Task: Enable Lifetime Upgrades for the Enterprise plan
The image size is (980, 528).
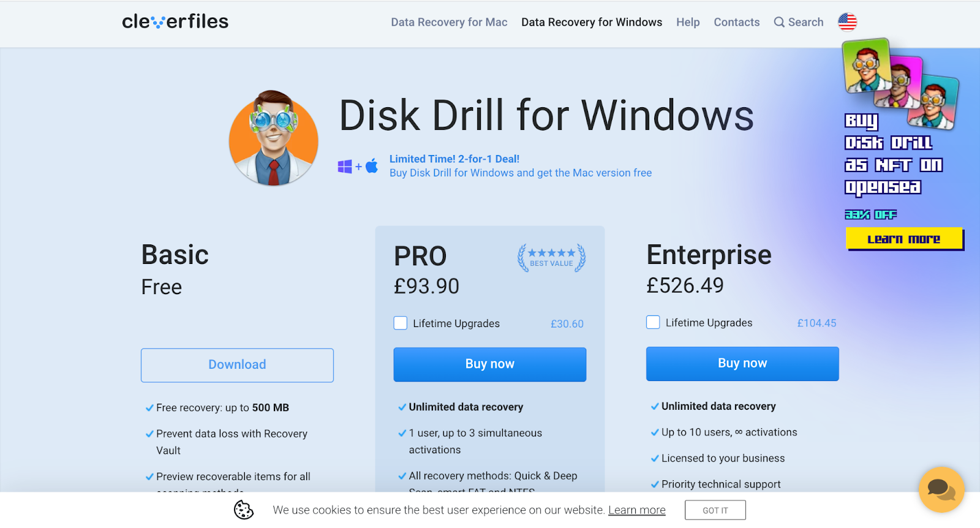Action: [653, 322]
